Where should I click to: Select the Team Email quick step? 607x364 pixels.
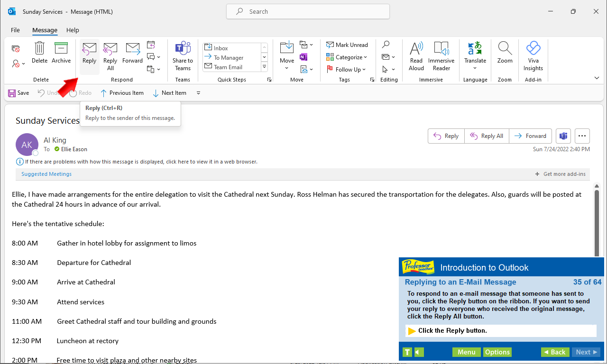point(231,67)
